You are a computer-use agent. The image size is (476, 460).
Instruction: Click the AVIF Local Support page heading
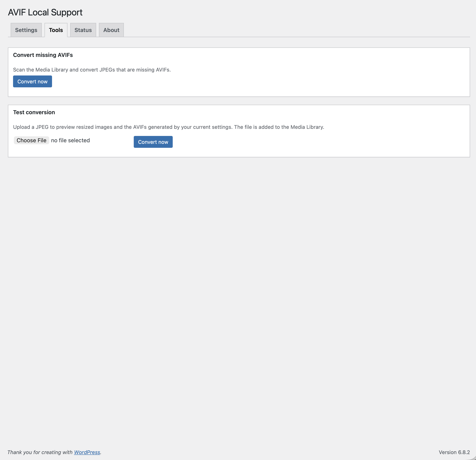point(46,12)
